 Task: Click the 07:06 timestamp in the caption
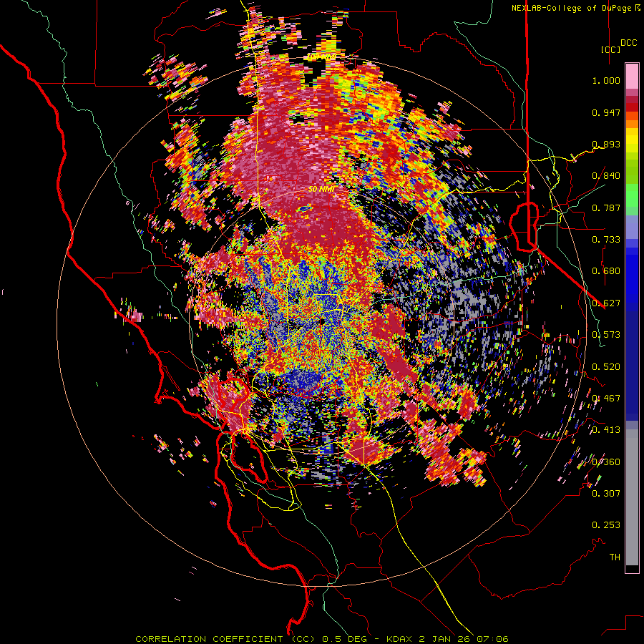pos(494,639)
